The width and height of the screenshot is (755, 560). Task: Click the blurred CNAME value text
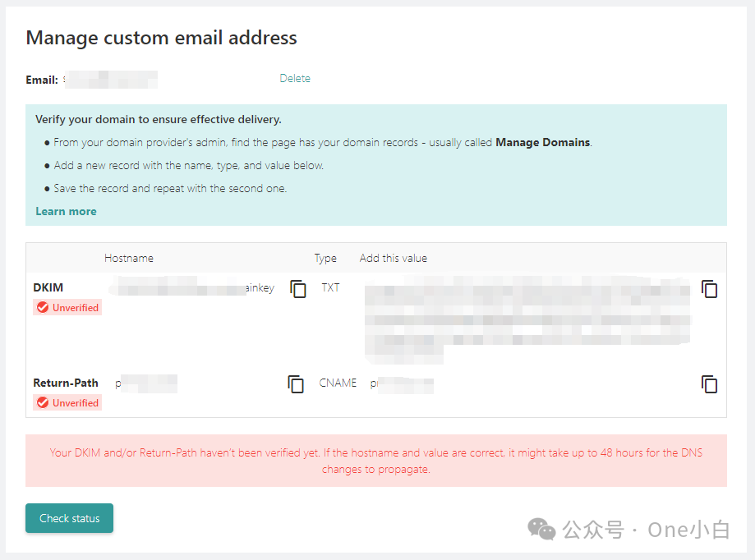[402, 384]
